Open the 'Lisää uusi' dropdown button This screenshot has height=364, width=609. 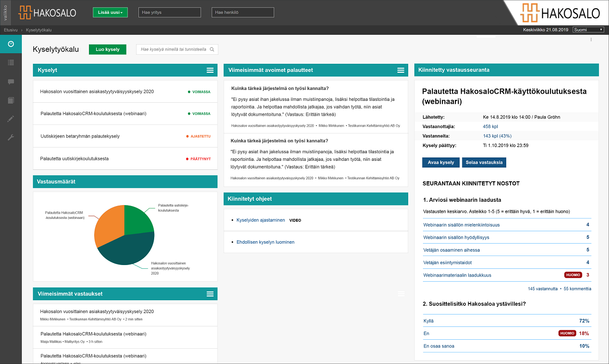pos(110,12)
